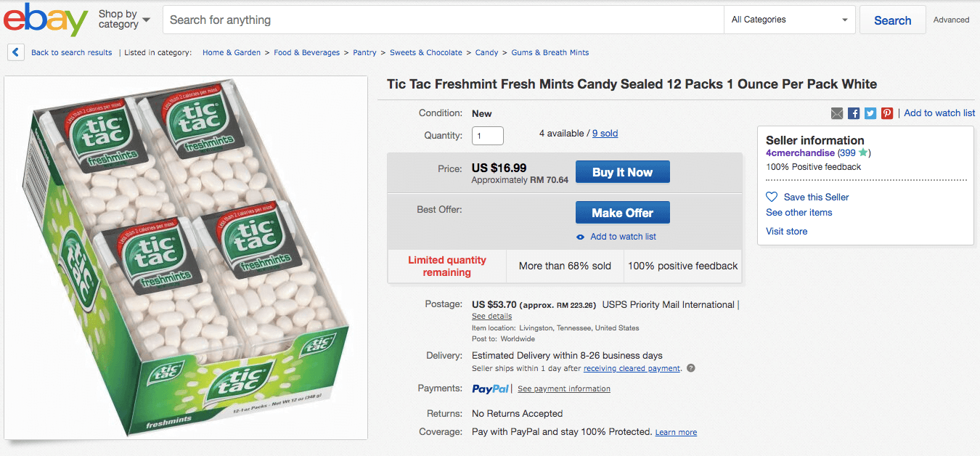This screenshot has height=456, width=980.
Task: Open the Sweets & Chocolate breadcrumb
Action: [x=425, y=52]
